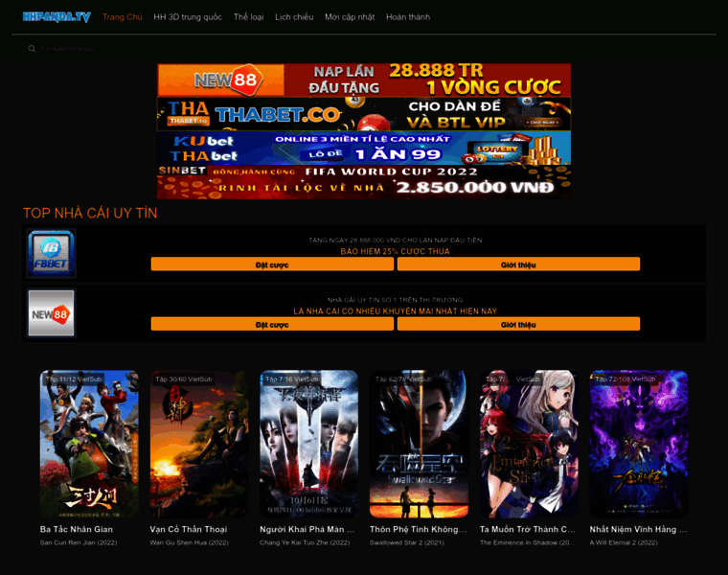Open the F8BET logo icon
Image resolution: width=728 pixels, height=575 pixels.
[51, 254]
